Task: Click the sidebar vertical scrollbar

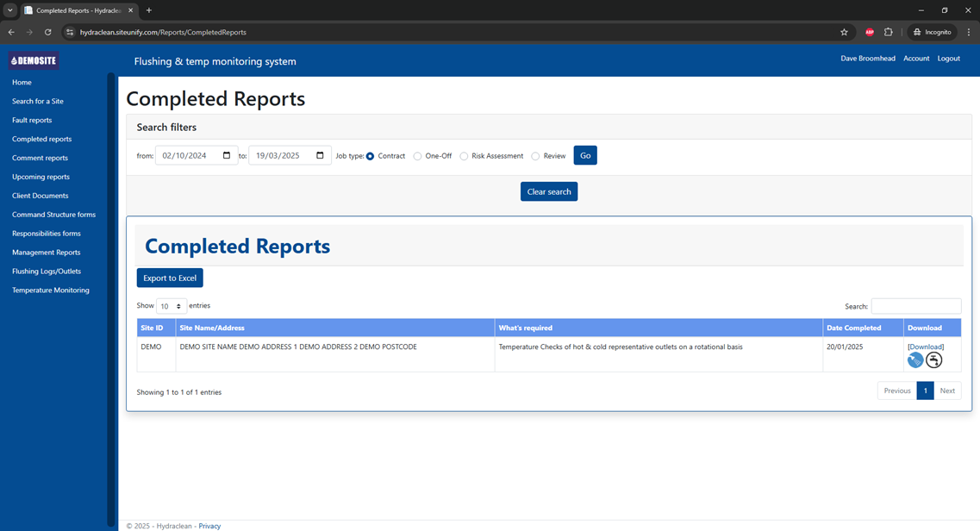Action: tap(111, 300)
